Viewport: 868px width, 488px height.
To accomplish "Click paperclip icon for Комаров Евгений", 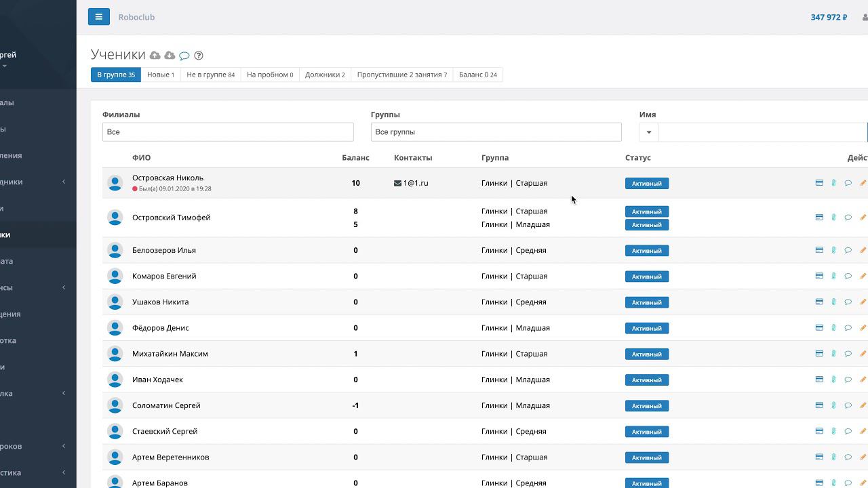I will click(x=833, y=276).
